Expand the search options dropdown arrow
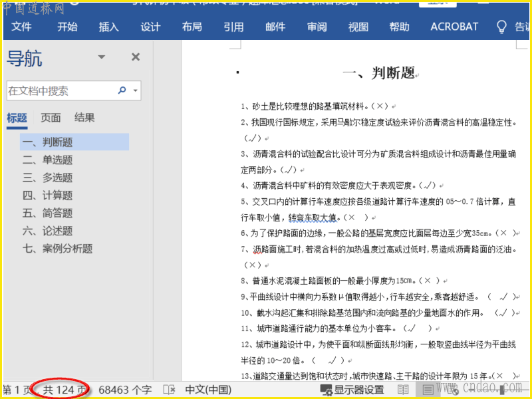Image resolution: width=532 pixels, height=399 pixels. click(x=136, y=90)
